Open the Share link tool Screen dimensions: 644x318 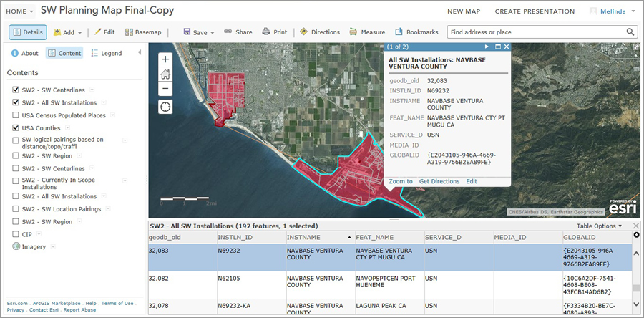pos(238,32)
